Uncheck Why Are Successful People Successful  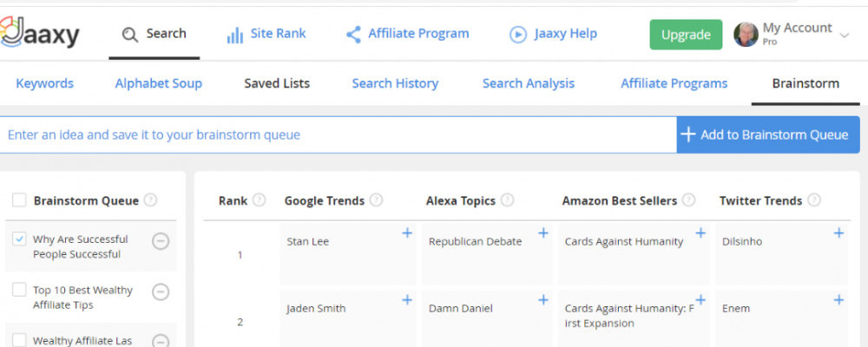19,239
